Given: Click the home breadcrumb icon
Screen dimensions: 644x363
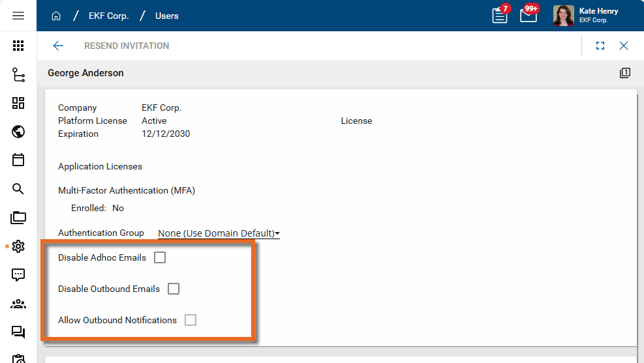Looking at the screenshot, I should pos(56,16).
